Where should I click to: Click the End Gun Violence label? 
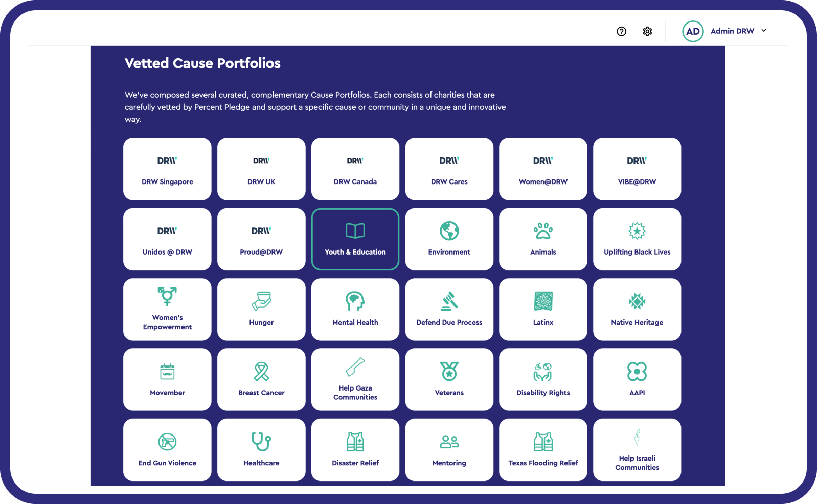[167, 463]
